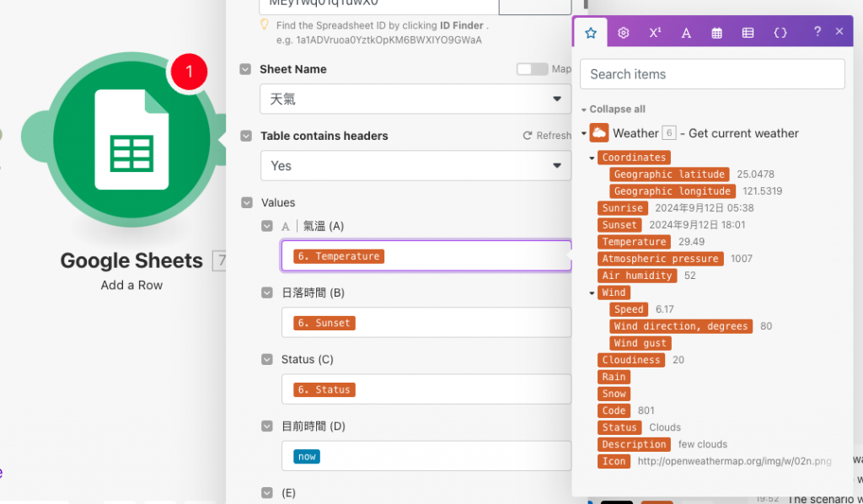Open mapping panel help question mark
The height and width of the screenshot is (504, 863).
(817, 31)
